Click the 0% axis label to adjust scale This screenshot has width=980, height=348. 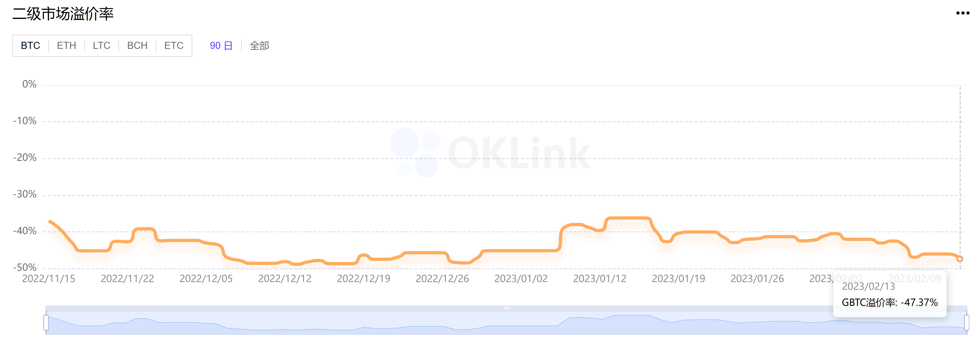coord(29,84)
